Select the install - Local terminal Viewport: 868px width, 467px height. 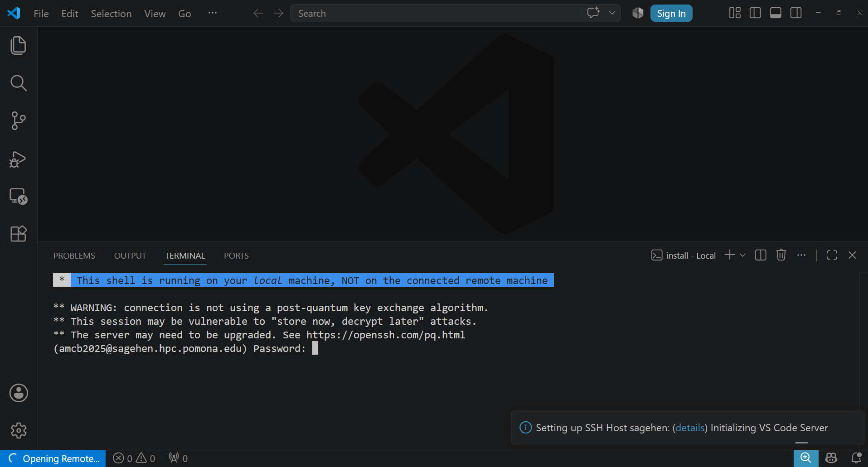(x=684, y=255)
